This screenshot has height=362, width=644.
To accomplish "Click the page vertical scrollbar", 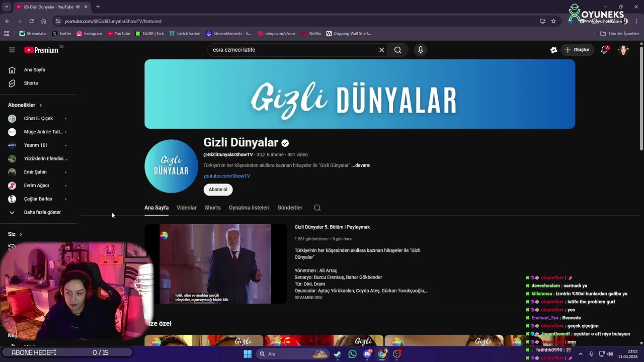I will point(641,99).
